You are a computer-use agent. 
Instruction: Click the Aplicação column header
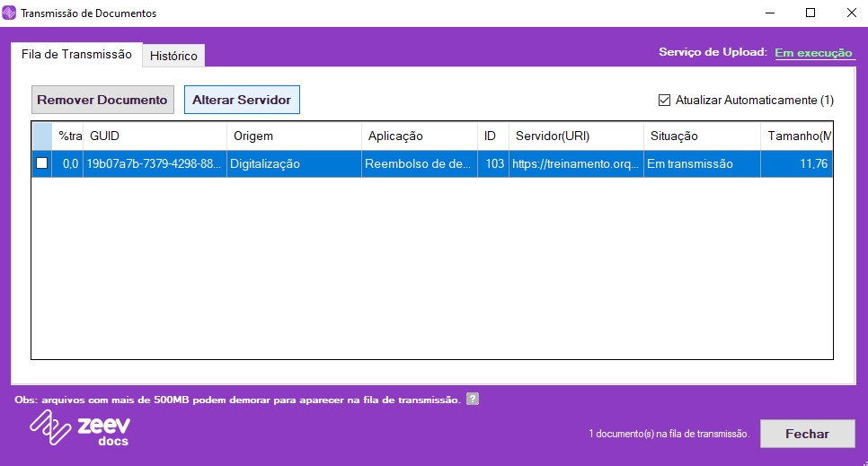click(x=419, y=136)
